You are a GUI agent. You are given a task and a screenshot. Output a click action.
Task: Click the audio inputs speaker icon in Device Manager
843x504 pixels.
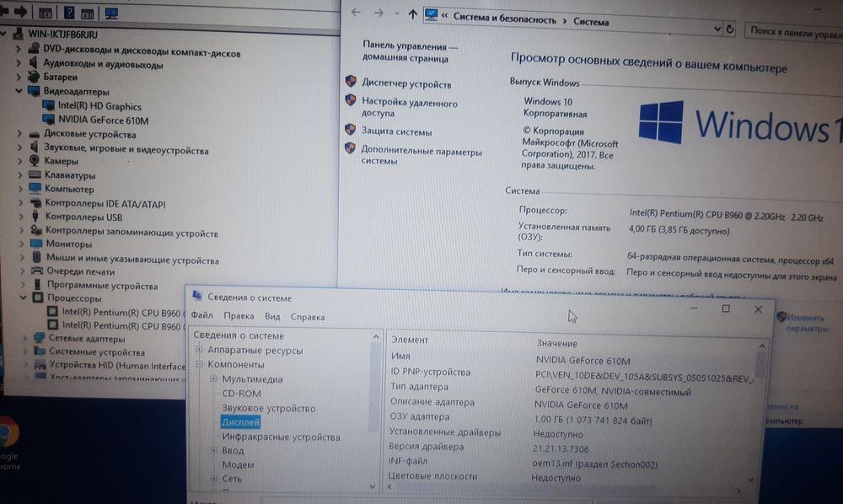pos(34,63)
